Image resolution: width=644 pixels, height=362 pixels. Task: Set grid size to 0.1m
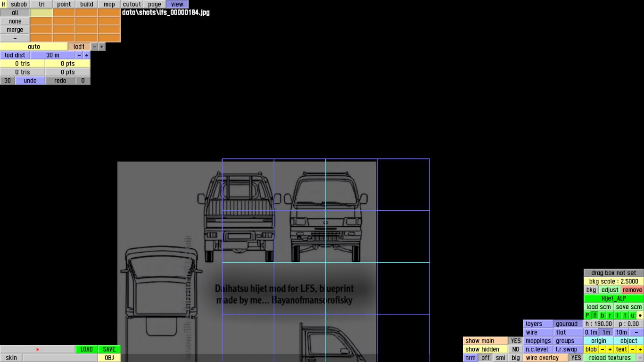(x=591, y=332)
